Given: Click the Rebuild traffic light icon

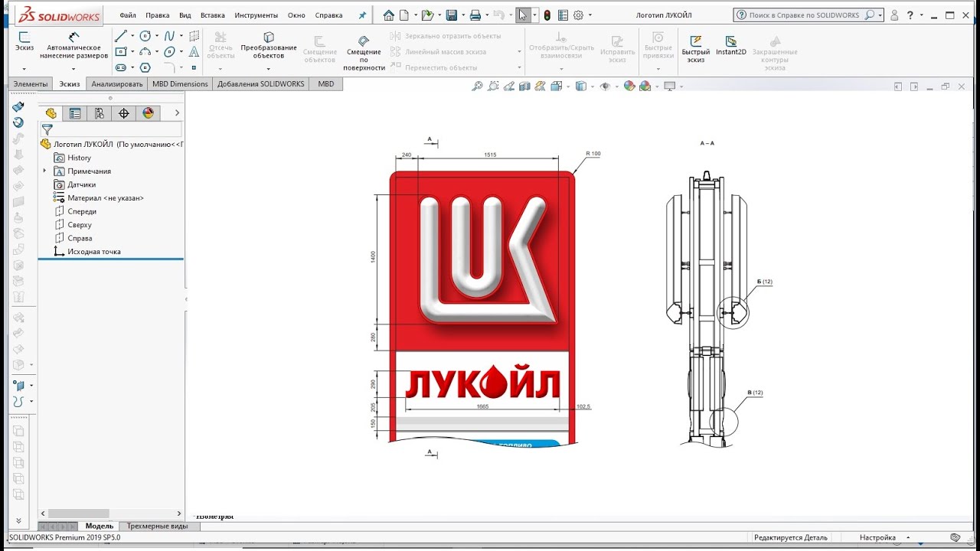Looking at the screenshot, I should (x=547, y=15).
